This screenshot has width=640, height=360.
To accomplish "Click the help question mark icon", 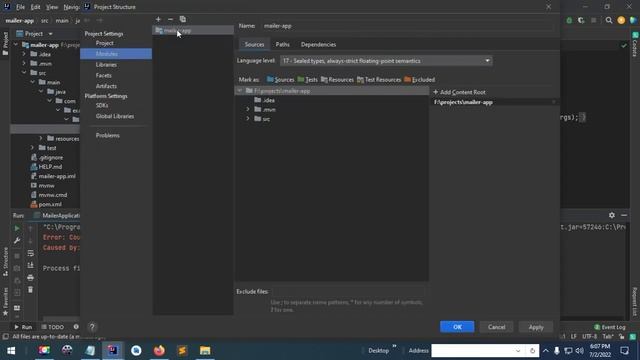I will [92, 327].
